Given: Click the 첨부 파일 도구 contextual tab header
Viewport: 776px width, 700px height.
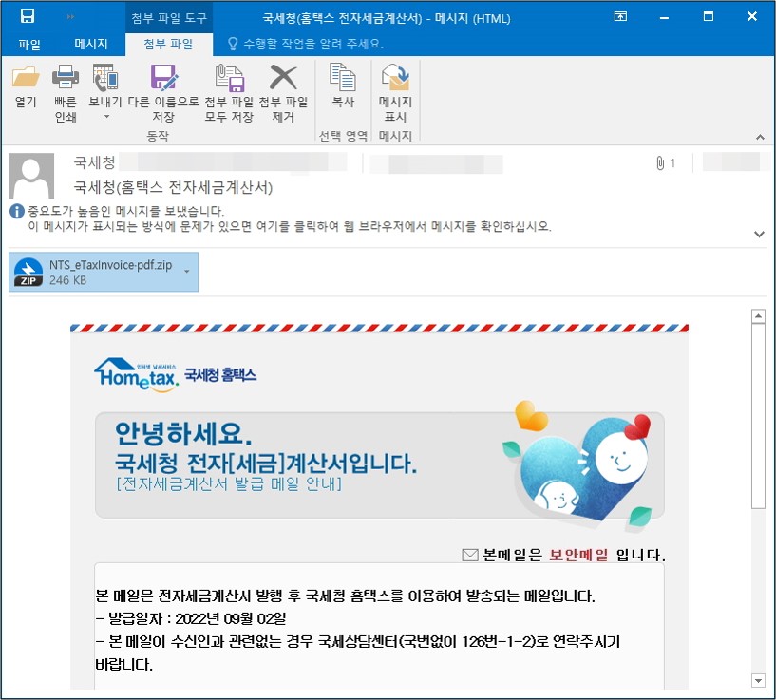Looking at the screenshot, I should pyautogui.click(x=169, y=18).
